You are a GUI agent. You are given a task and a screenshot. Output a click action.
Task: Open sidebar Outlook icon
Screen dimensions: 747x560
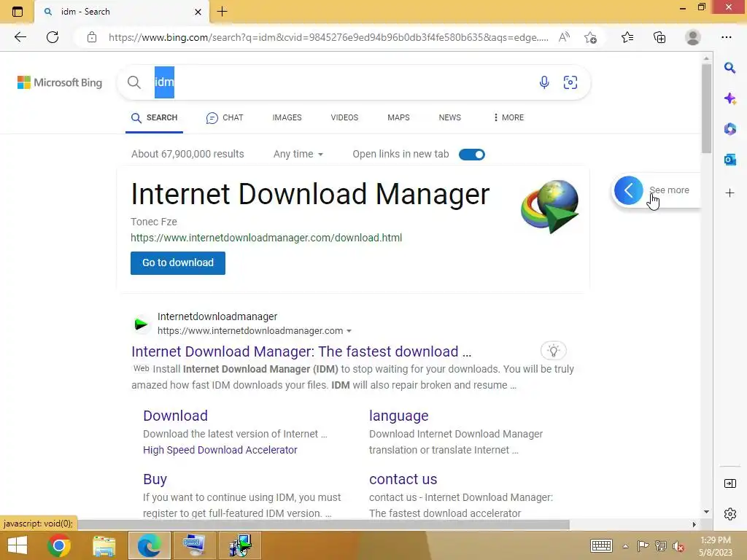[x=729, y=160]
